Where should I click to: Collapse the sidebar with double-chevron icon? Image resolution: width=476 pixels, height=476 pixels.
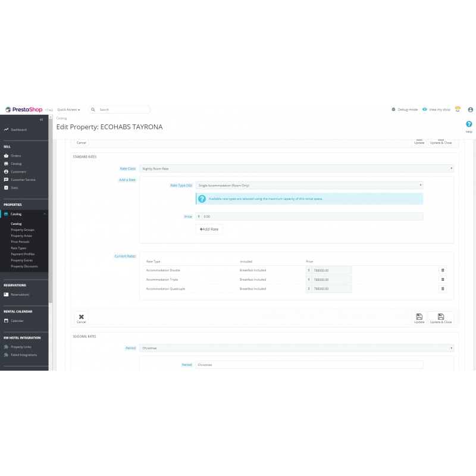click(42, 120)
